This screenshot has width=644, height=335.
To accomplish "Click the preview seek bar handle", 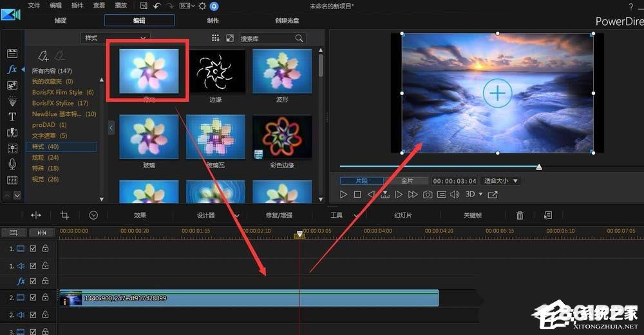I will 539,167.
